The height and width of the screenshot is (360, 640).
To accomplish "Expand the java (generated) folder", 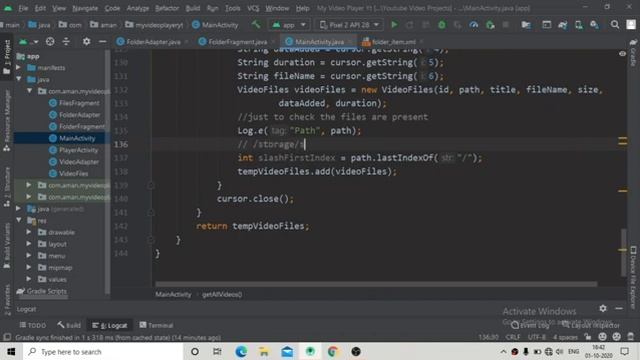I will click(x=19, y=209).
